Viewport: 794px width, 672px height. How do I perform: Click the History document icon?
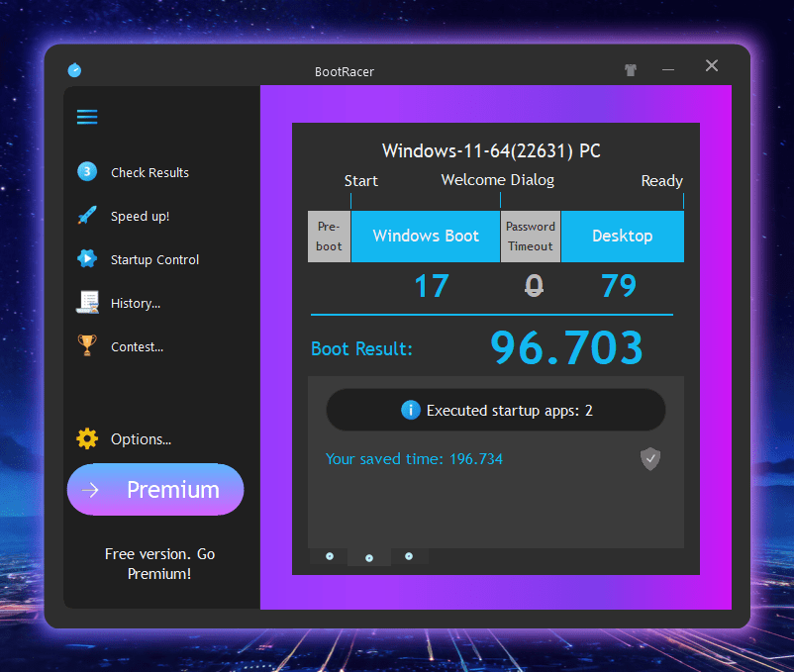coord(87,302)
